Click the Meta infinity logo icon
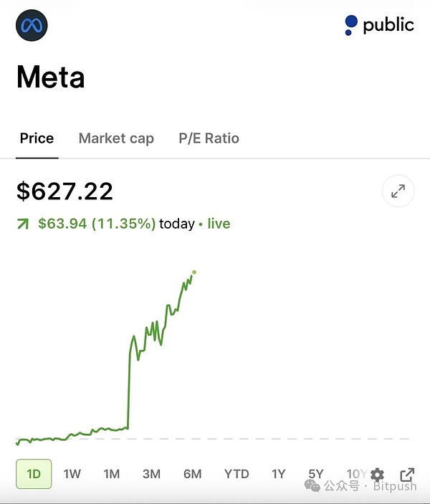 click(32, 25)
